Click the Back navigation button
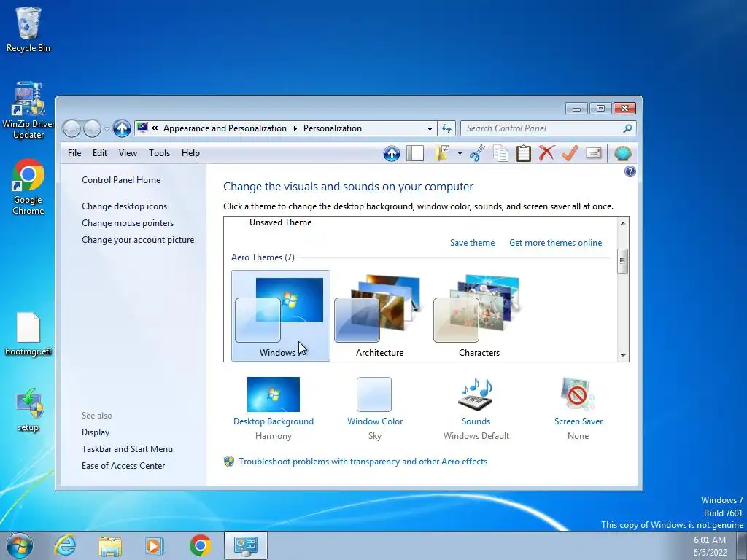 pyautogui.click(x=71, y=128)
